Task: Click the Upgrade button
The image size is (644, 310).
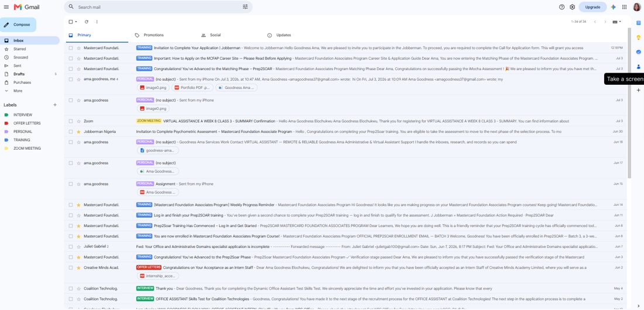Action: pyautogui.click(x=592, y=7)
